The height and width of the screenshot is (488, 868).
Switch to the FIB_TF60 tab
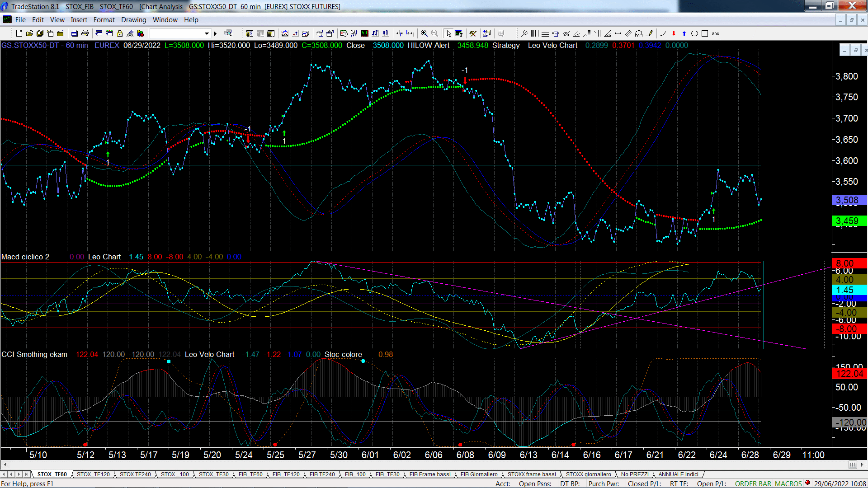tap(250, 474)
